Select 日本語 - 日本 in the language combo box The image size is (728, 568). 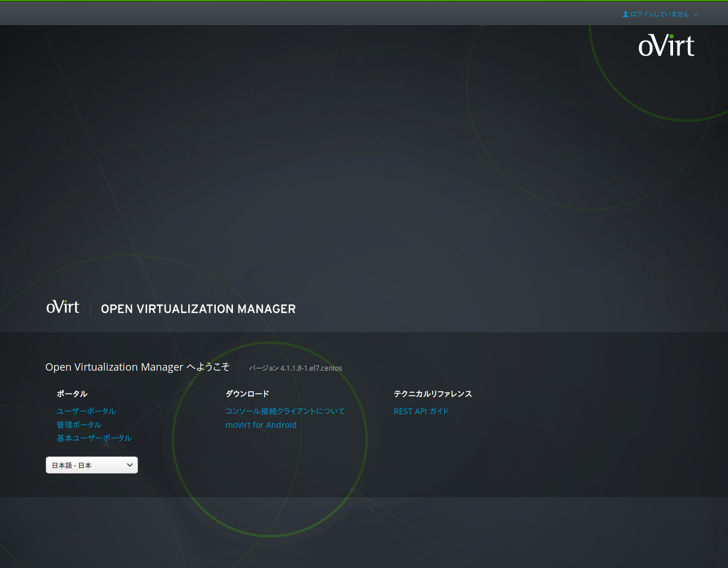(92, 465)
